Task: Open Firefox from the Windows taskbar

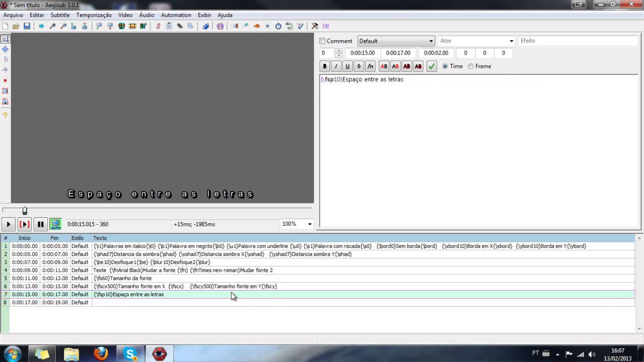Action: pos(101,353)
